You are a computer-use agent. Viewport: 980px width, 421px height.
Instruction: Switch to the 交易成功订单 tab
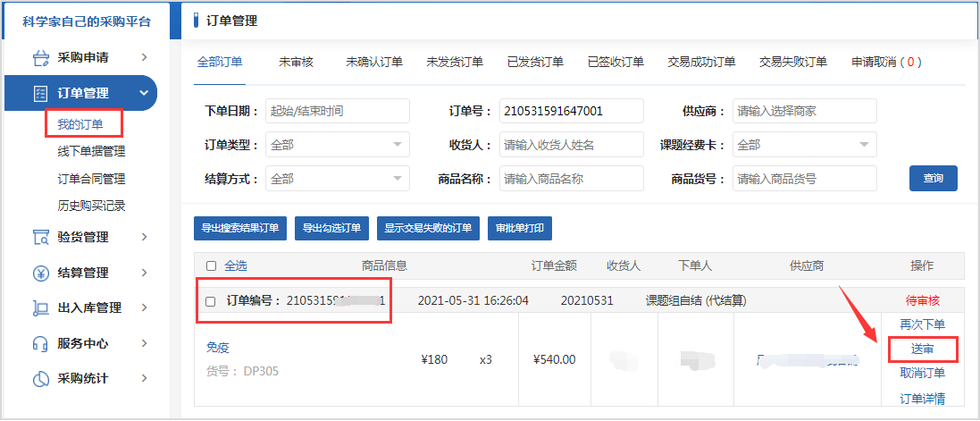pos(701,63)
